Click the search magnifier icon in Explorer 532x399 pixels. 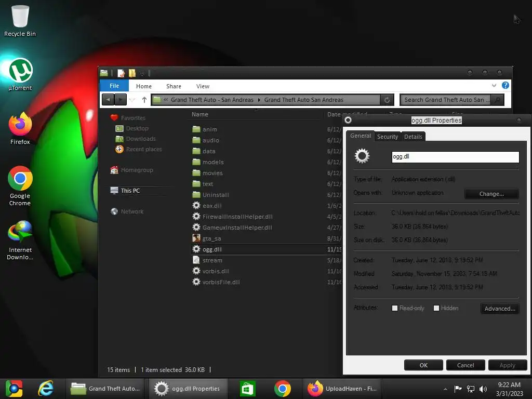click(x=498, y=100)
